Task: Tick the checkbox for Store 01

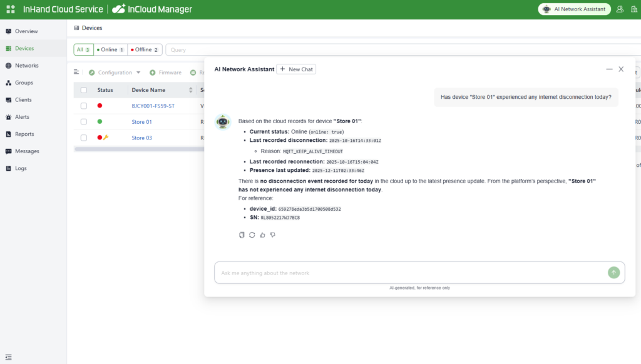Action: pos(84,122)
